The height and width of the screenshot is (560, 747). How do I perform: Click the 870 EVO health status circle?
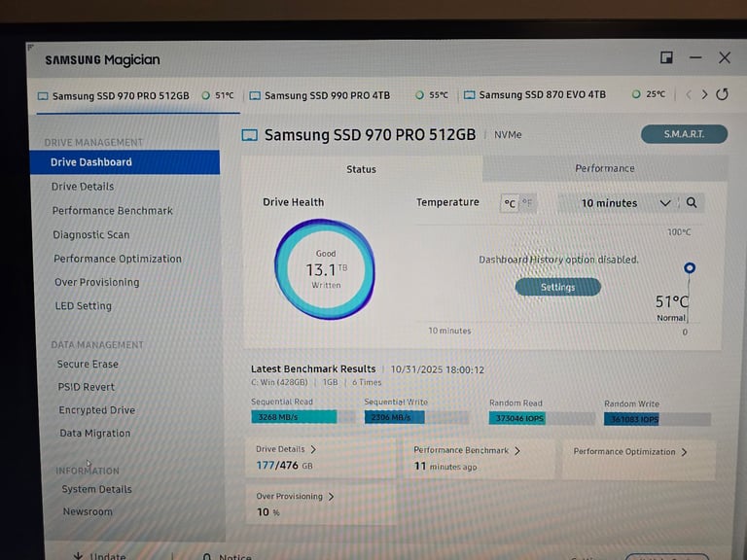coord(636,94)
